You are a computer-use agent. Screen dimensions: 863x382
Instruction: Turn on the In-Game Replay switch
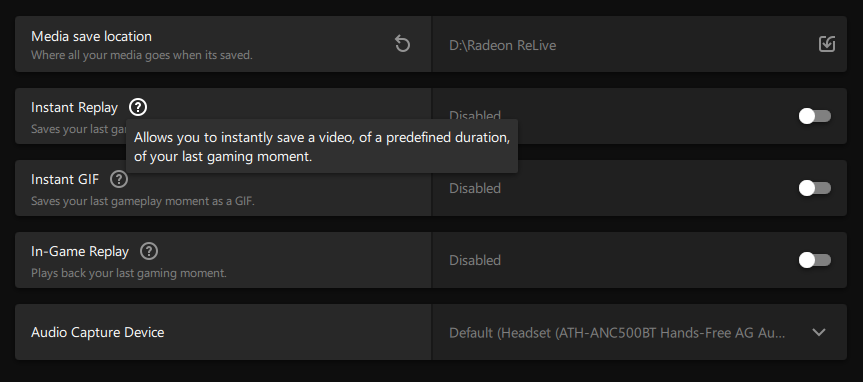[x=815, y=260]
